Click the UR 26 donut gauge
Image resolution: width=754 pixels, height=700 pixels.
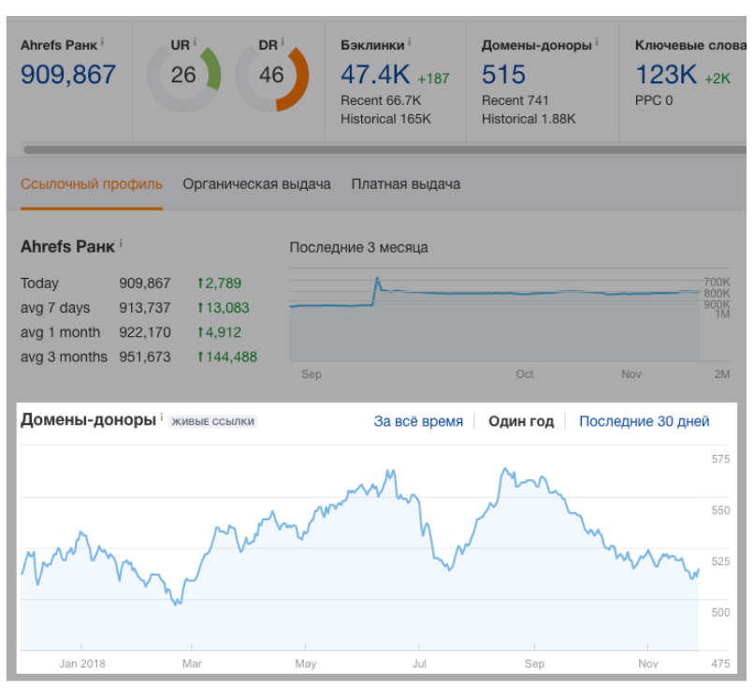point(184,76)
